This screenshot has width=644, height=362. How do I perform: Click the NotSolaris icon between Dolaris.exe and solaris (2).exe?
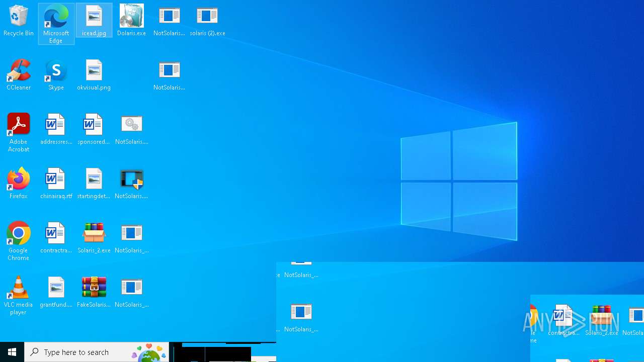(169, 21)
